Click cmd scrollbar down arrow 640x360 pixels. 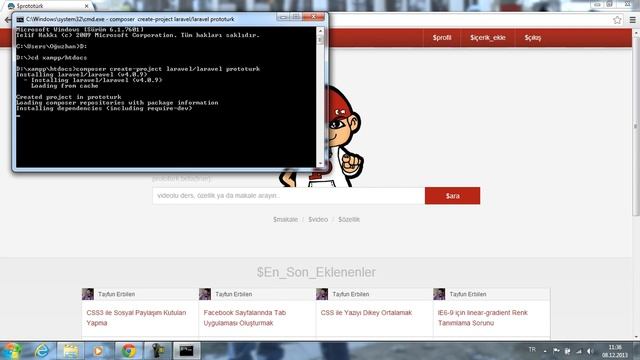320,164
